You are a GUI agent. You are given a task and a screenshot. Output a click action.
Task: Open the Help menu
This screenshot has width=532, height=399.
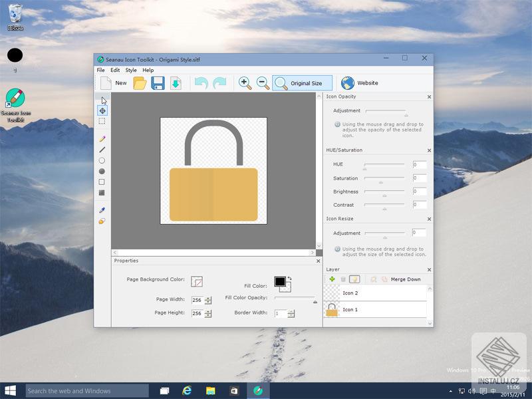pos(148,70)
